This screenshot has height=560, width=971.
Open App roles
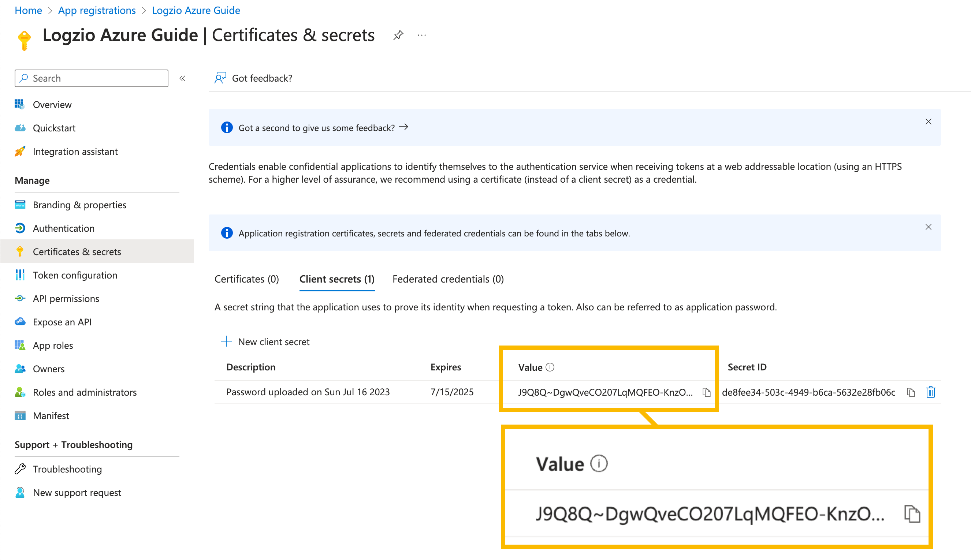click(x=53, y=346)
